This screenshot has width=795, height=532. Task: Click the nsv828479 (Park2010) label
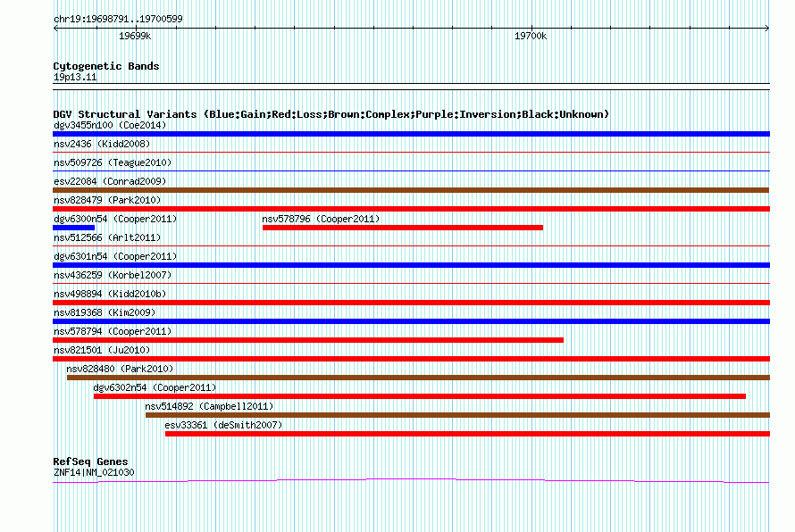click(x=107, y=200)
